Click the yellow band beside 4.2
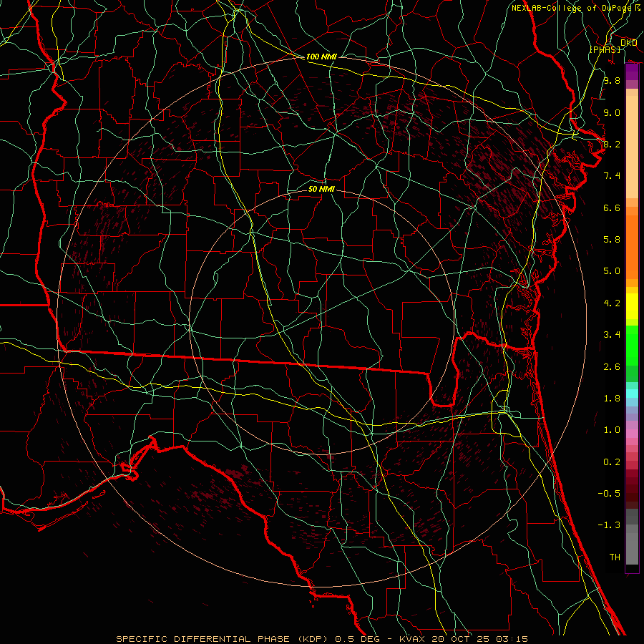The height and width of the screenshot is (644, 644). click(x=632, y=306)
